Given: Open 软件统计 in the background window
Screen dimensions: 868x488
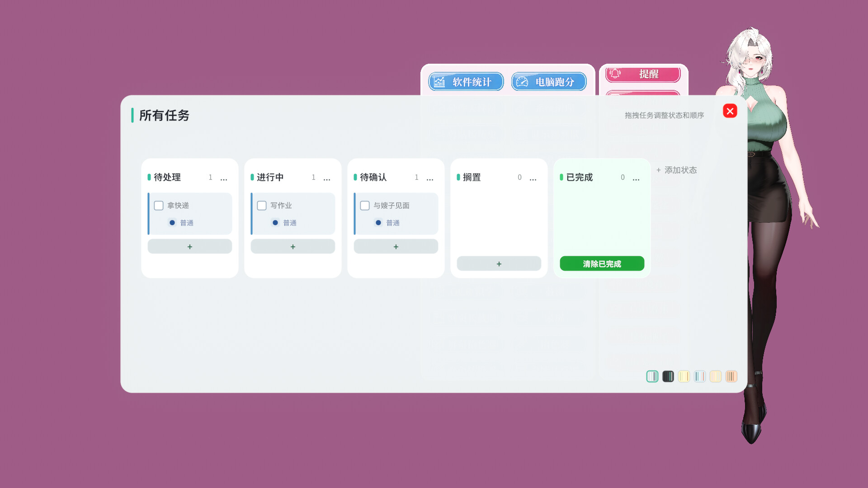Looking at the screenshot, I should (x=466, y=82).
